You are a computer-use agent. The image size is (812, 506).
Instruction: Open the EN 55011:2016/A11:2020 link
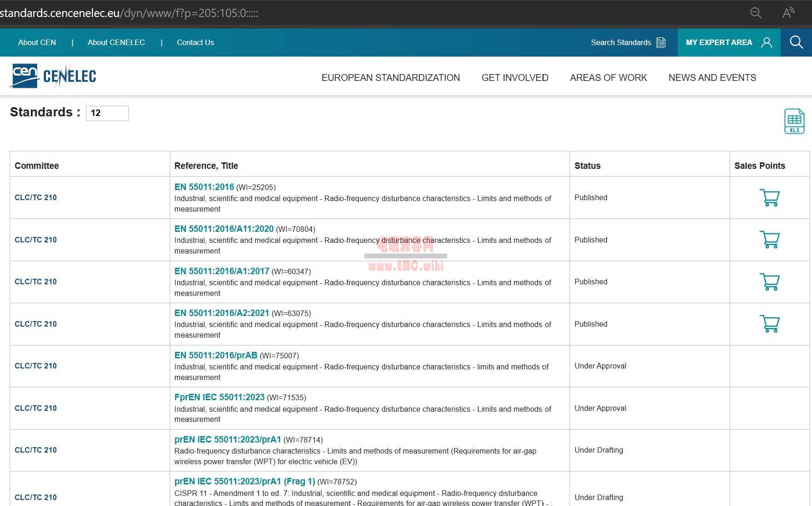(x=224, y=229)
